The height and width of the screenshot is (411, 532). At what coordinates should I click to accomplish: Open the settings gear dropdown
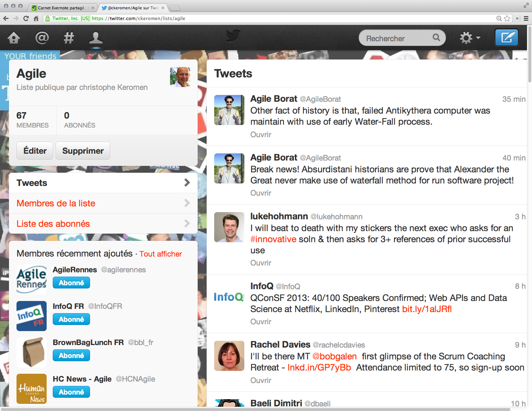470,38
